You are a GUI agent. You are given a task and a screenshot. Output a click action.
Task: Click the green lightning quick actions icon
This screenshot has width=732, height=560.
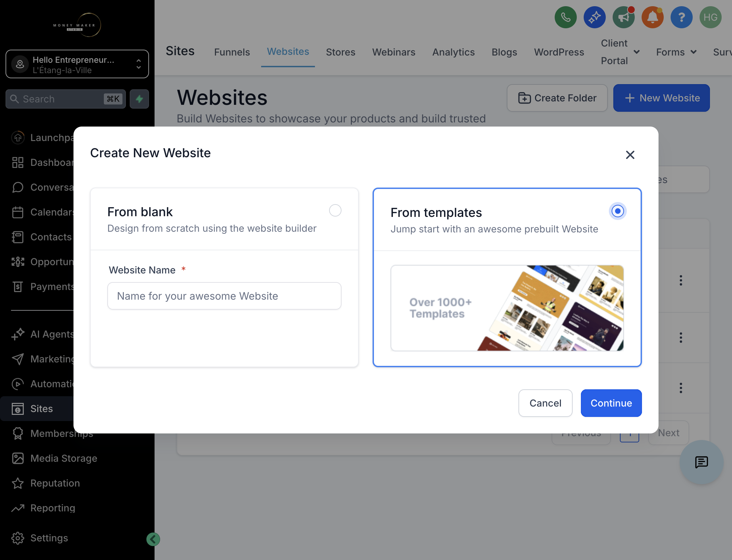coord(139,99)
